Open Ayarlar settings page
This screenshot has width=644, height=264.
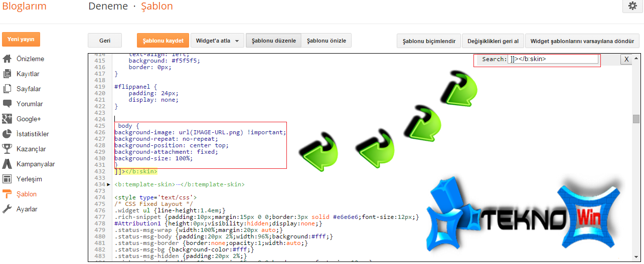click(27, 209)
